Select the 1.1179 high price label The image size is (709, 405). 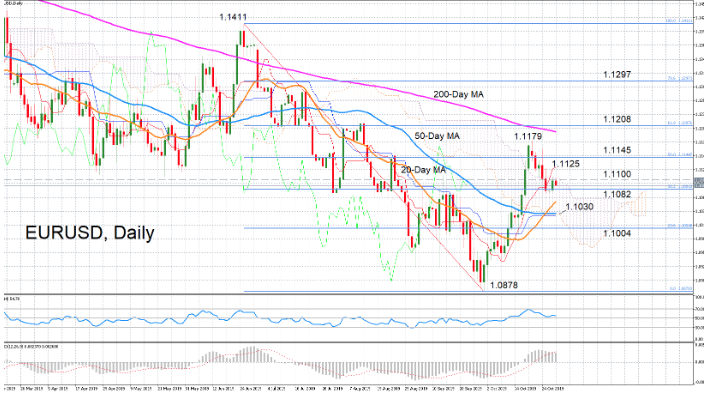528,136
